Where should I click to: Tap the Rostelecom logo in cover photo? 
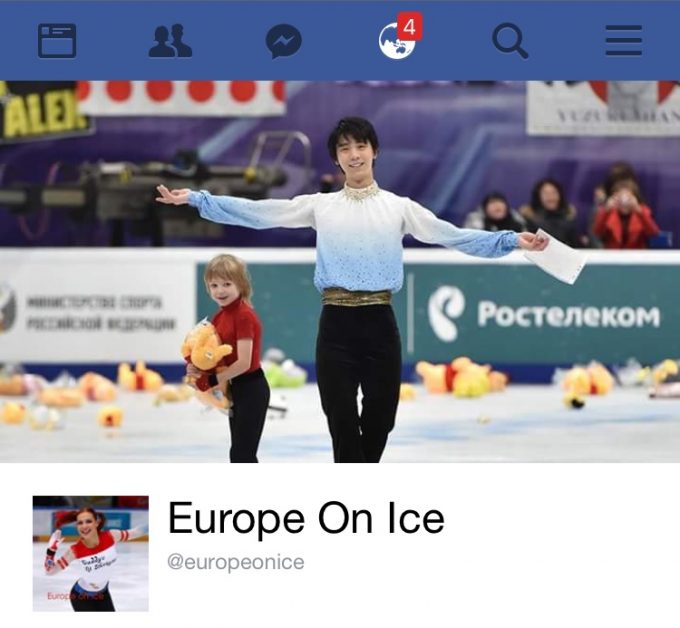click(x=543, y=314)
